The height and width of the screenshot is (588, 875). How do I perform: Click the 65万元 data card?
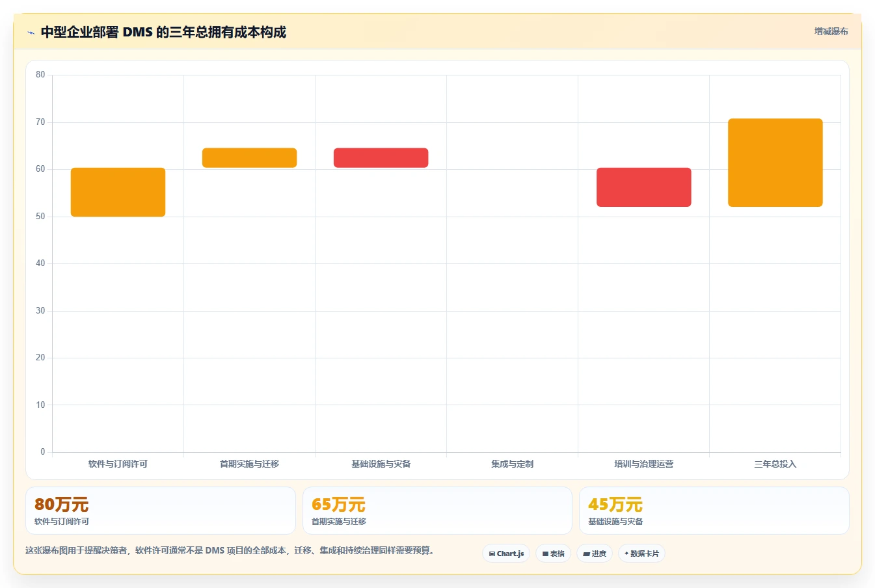point(437,511)
